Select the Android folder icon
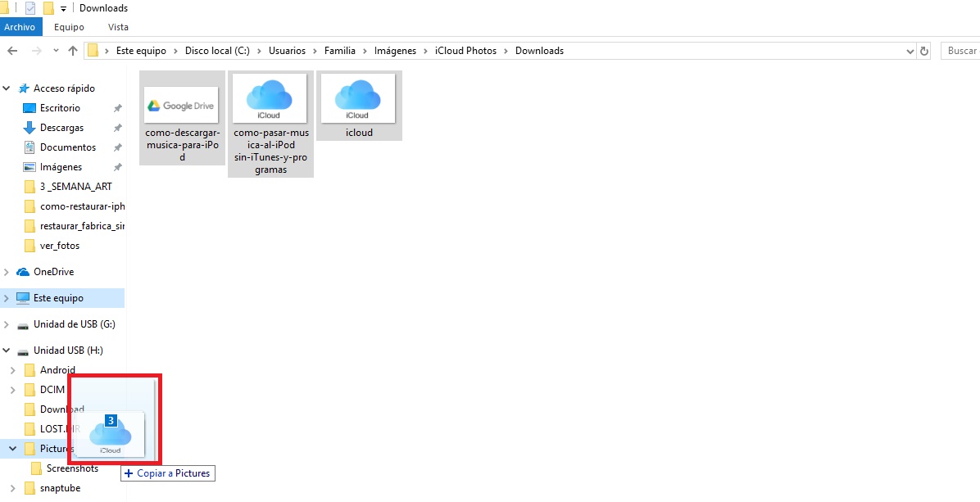This screenshot has width=980, height=502. 29,370
